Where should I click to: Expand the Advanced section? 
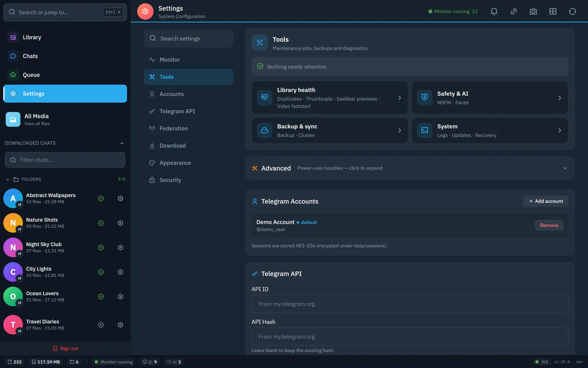tap(410, 168)
